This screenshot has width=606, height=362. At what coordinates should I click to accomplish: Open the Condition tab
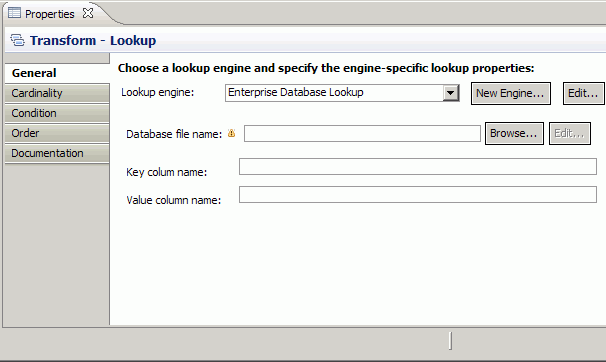(x=57, y=113)
